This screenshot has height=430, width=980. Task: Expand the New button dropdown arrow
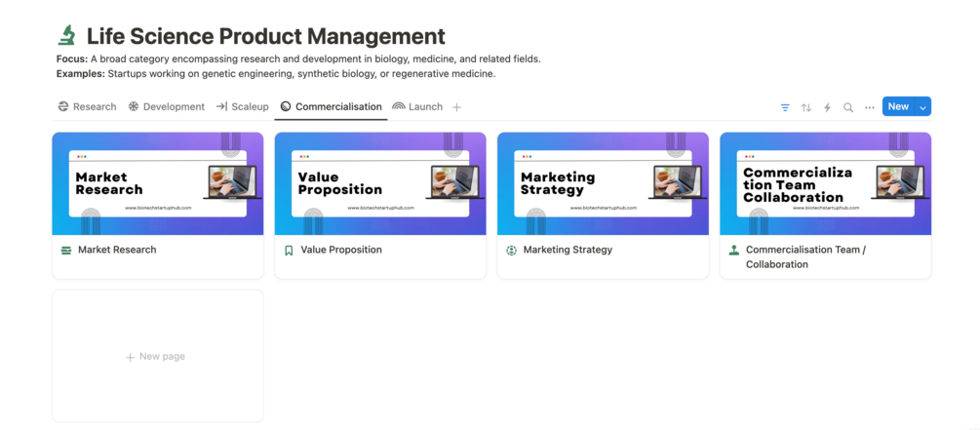[922, 107]
